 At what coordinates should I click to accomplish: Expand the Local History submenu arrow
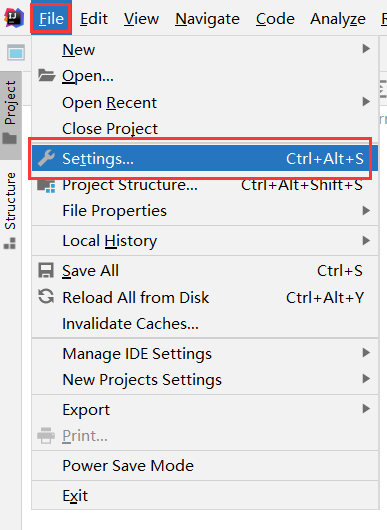(x=366, y=240)
